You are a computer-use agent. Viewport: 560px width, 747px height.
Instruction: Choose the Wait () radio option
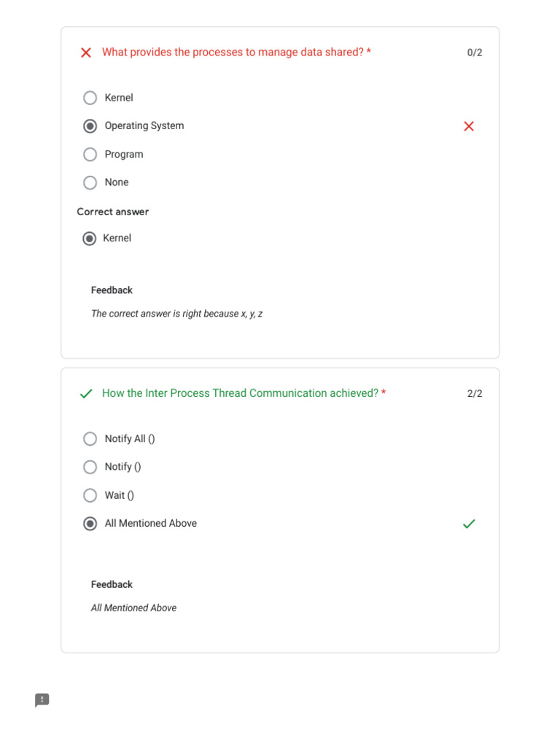90,495
